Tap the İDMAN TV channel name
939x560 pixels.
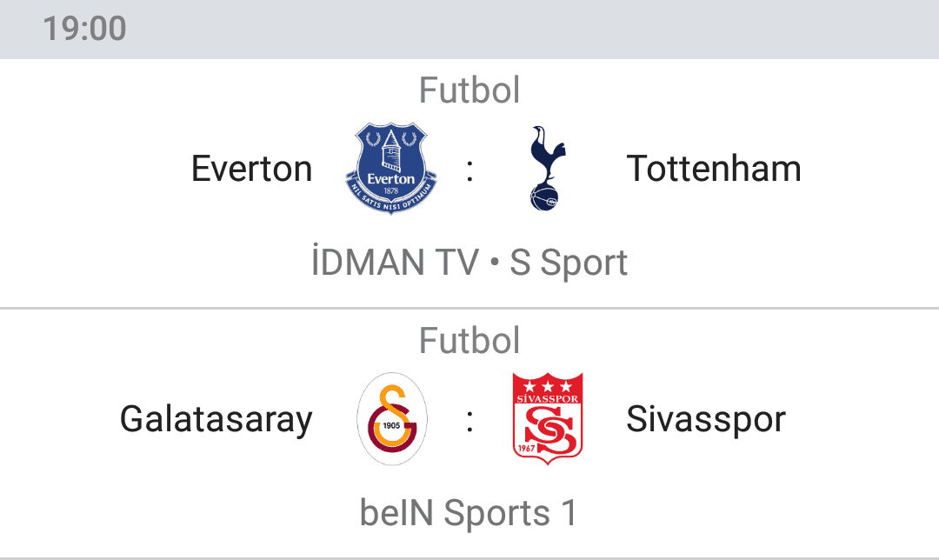tap(396, 261)
